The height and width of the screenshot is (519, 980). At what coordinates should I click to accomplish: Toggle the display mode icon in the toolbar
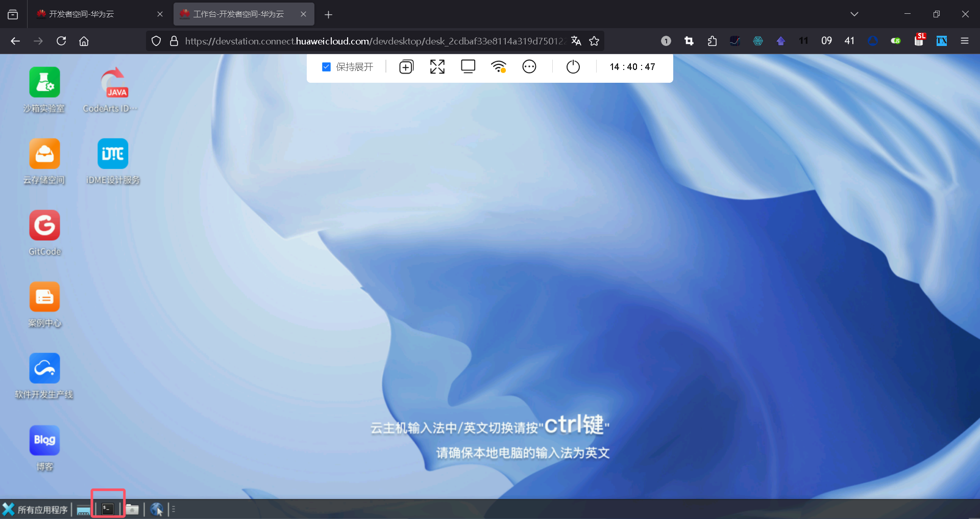tap(468, 66)
